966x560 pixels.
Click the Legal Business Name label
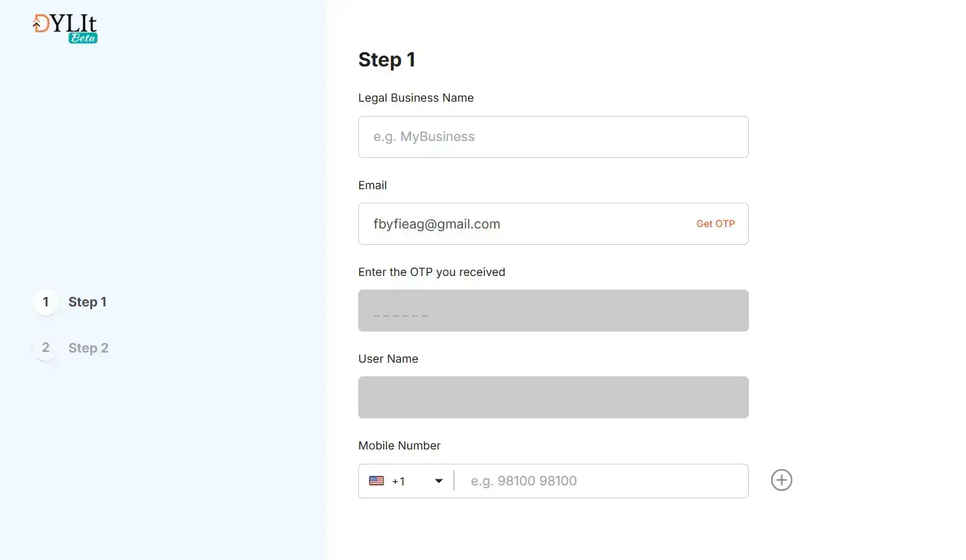pos(416,98)
